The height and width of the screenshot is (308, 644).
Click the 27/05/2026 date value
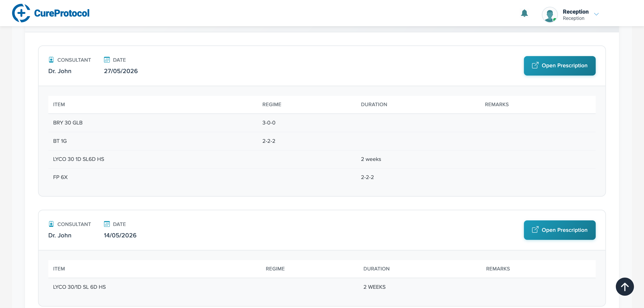(x=121, y=71)
